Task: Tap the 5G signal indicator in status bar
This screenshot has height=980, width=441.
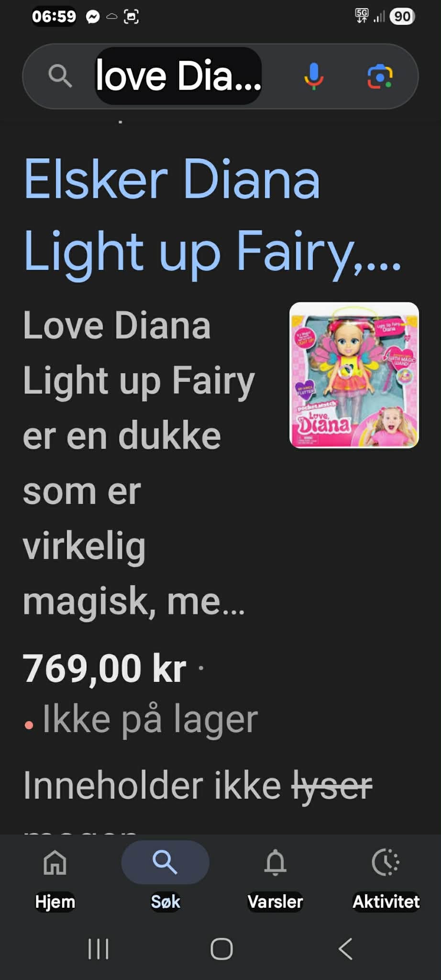Action: (x=362, y=16)
